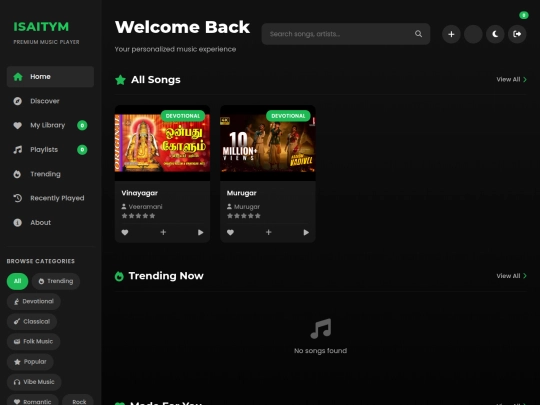The width and height of the screenshot is (540, 405).
Task: Click the Recently Played history icon
Action: (x=18, y=198)
